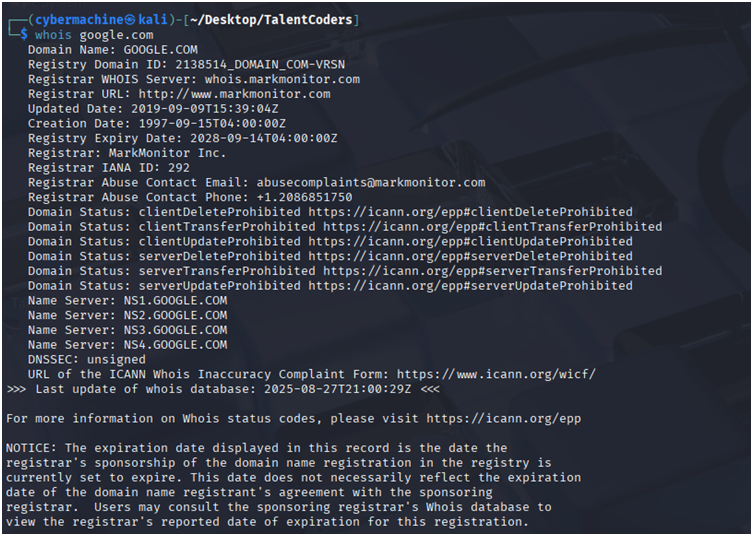Image resolution: width=753 pixels, height=536 pixels.
Task: Open the serverUpdateProhibited ICANN URL
Action: [x=470, y=286]
